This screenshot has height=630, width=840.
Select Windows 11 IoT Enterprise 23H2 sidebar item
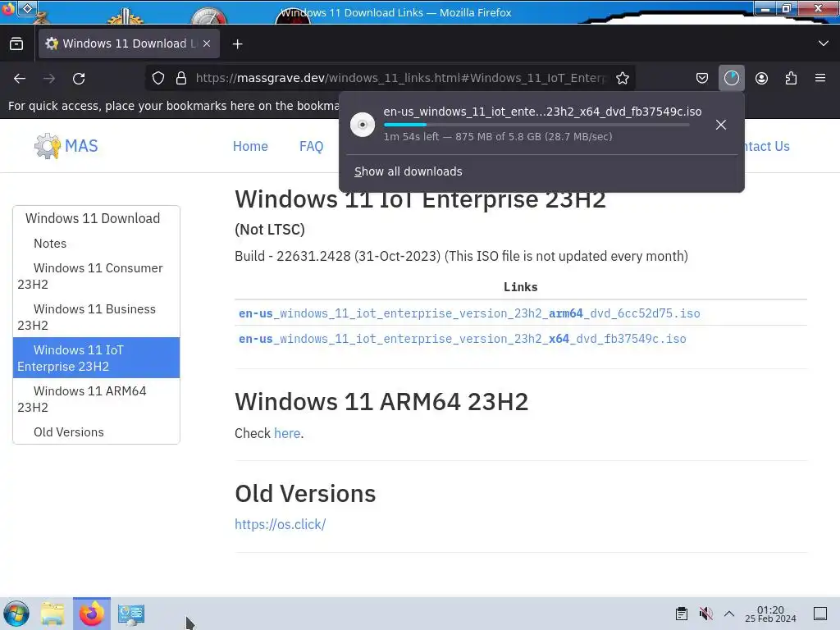coord(97,358)
